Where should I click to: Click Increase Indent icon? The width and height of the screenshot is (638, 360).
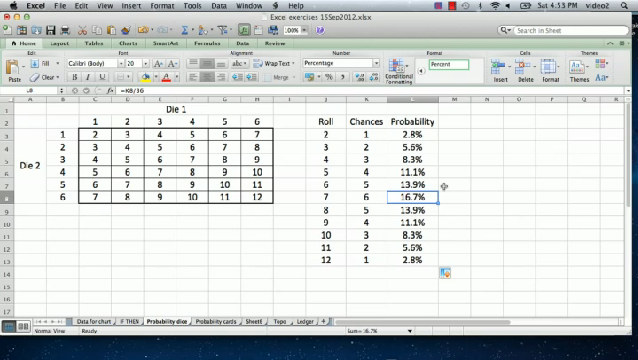point(251,77)
